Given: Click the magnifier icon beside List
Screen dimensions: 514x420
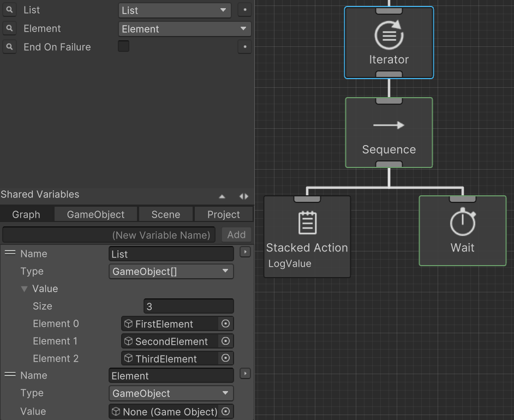Looking at the screenshot, I should [x=9, y=10].
